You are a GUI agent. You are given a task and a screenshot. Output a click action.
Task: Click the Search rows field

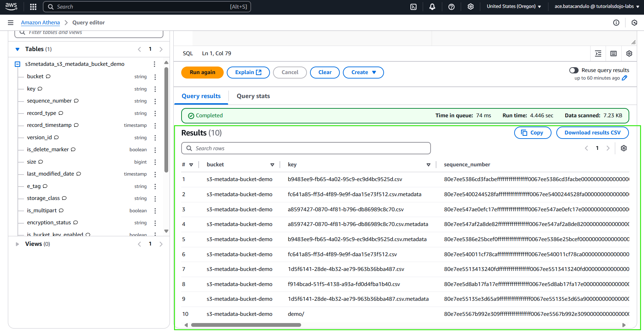pos(306,148)
